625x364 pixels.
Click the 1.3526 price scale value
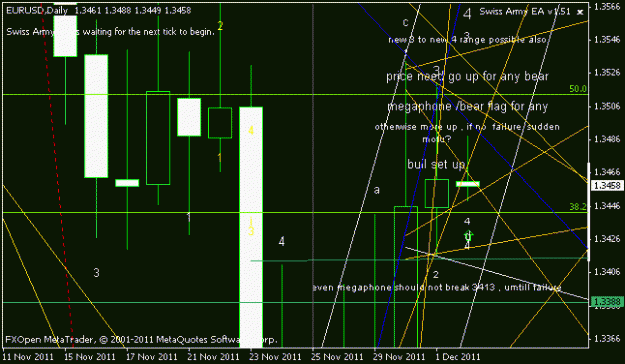click(x=607, y=73)
